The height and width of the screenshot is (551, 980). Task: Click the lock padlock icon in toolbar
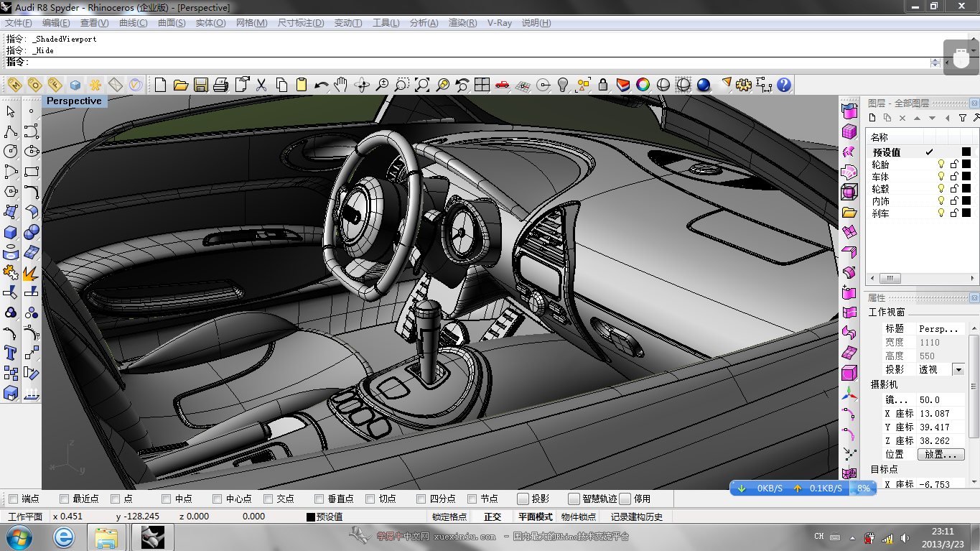[x=603, y=85]
